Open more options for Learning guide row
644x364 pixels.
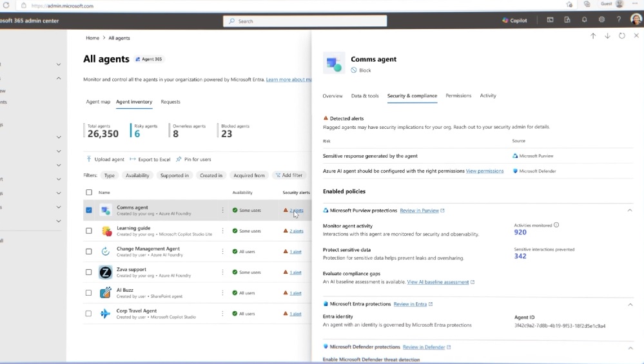coord(223,231)
